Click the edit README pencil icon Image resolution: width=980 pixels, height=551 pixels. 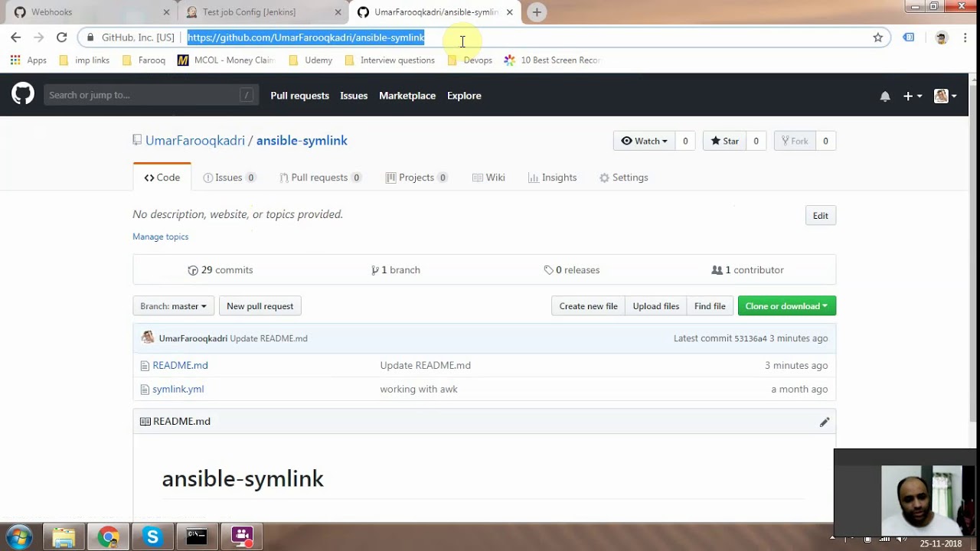pyautogui.click(x=825, y=422)
